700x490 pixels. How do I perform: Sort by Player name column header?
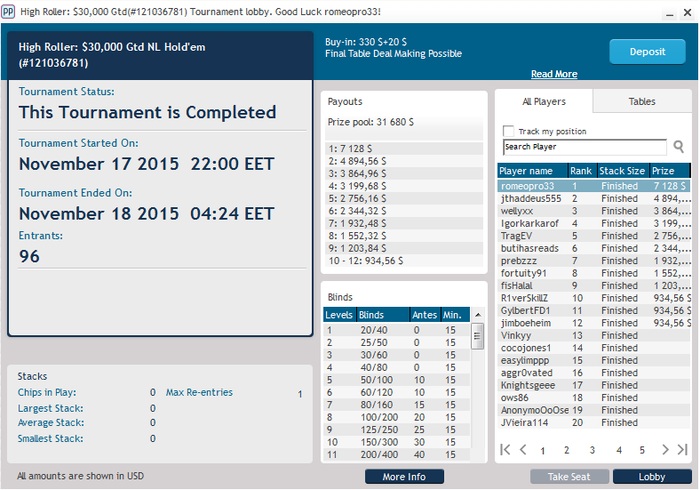tap(532, 171)
